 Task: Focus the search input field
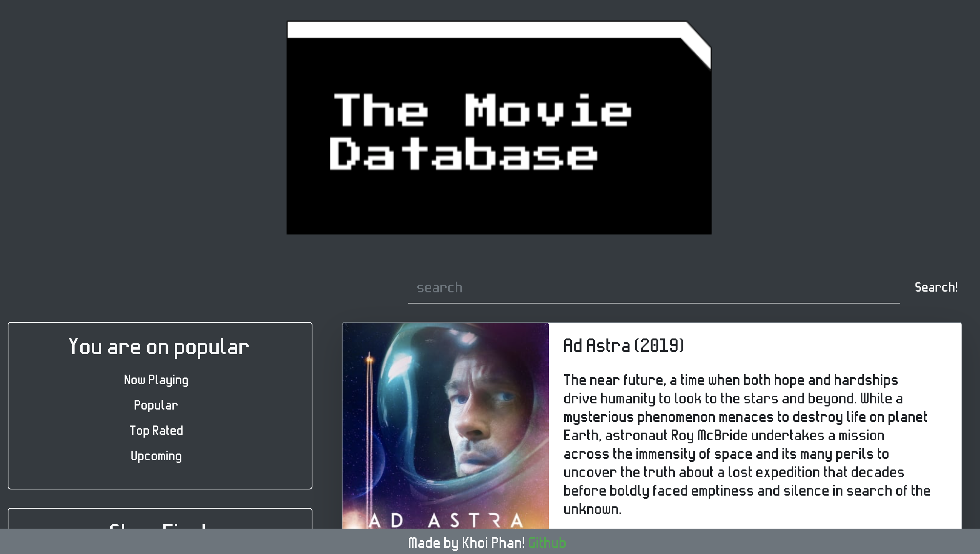[x=654, y=288]
